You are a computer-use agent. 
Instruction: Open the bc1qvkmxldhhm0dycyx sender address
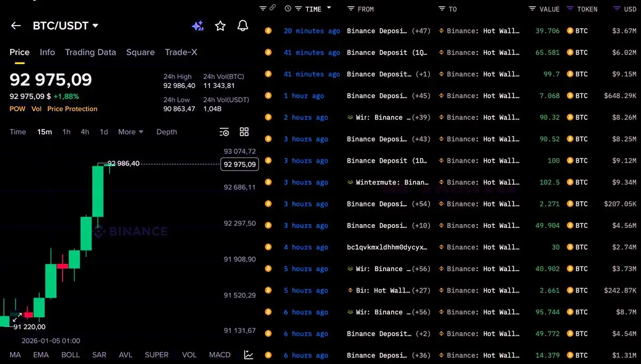pos(387,247)
